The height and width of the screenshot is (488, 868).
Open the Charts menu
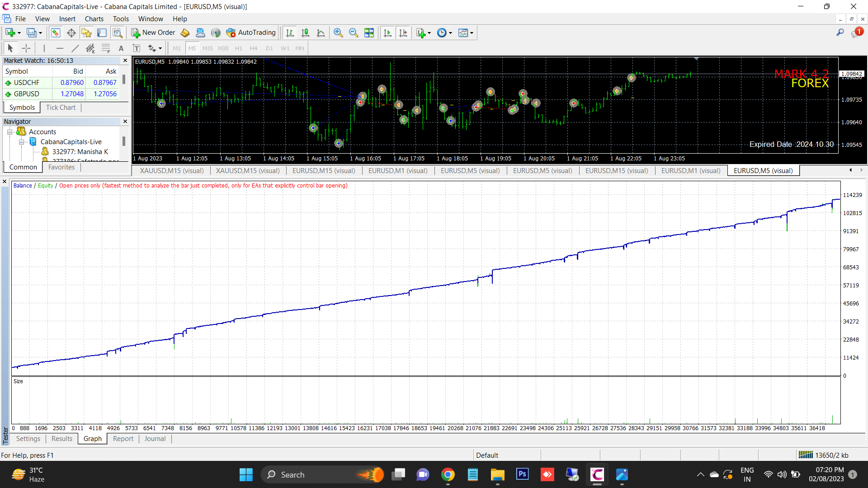coord(94,19)
